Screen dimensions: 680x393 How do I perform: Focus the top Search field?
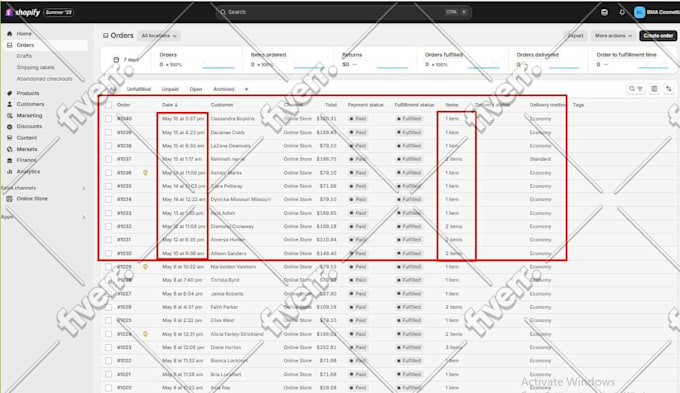[343, 12]
